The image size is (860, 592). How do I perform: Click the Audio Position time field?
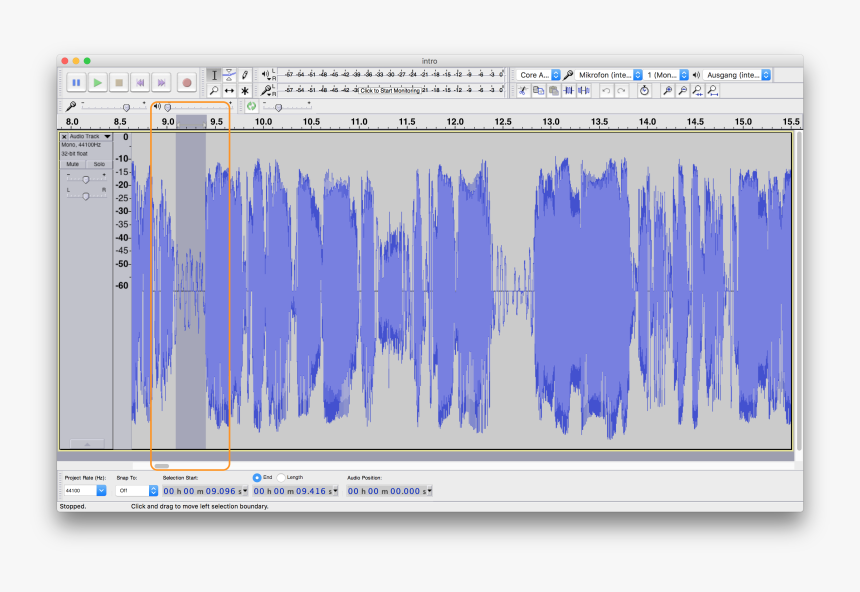[x=389, y=491]
